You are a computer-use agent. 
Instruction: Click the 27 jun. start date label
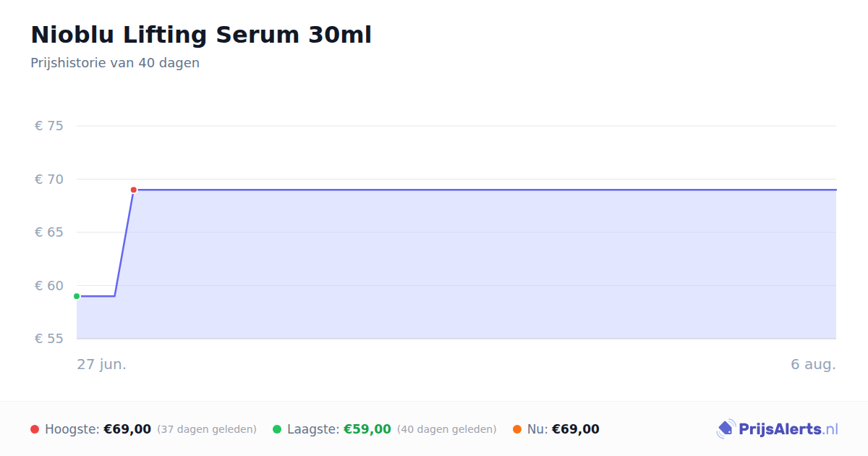[x=102, y=364]
